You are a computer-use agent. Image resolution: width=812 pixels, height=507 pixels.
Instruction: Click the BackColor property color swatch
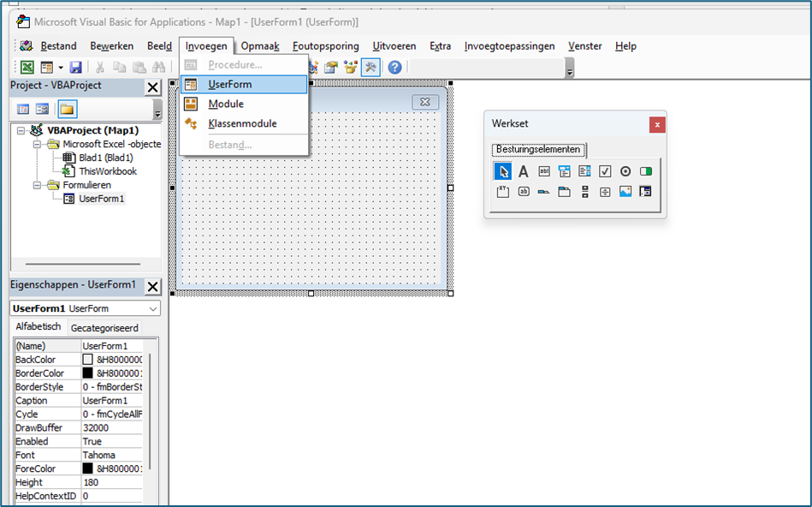(x=87, y=360)
